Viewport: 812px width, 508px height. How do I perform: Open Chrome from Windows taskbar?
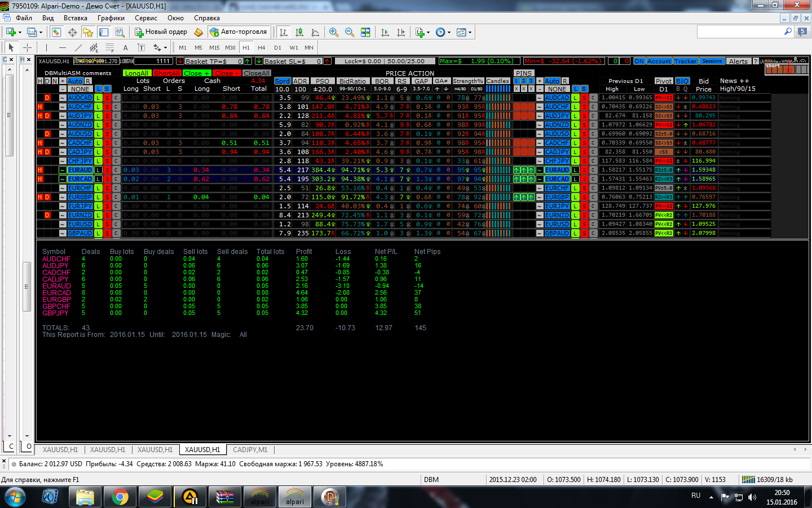coord(120,497)
